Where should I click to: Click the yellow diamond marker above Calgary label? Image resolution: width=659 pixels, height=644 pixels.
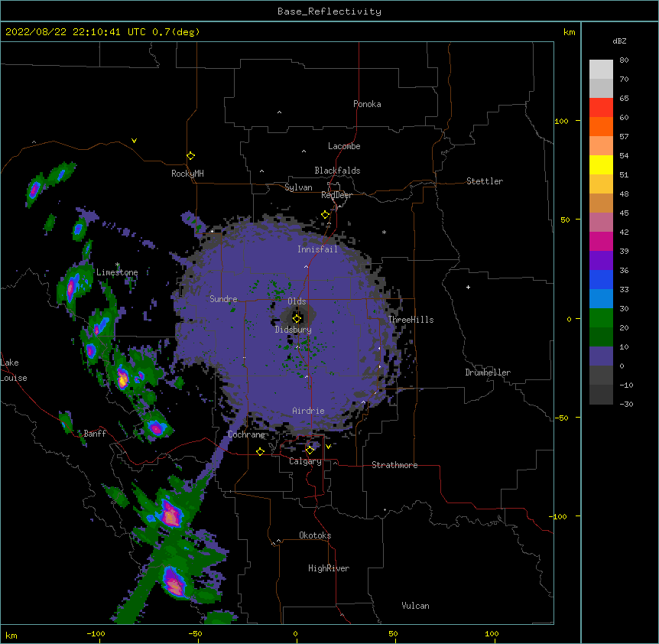310,450
